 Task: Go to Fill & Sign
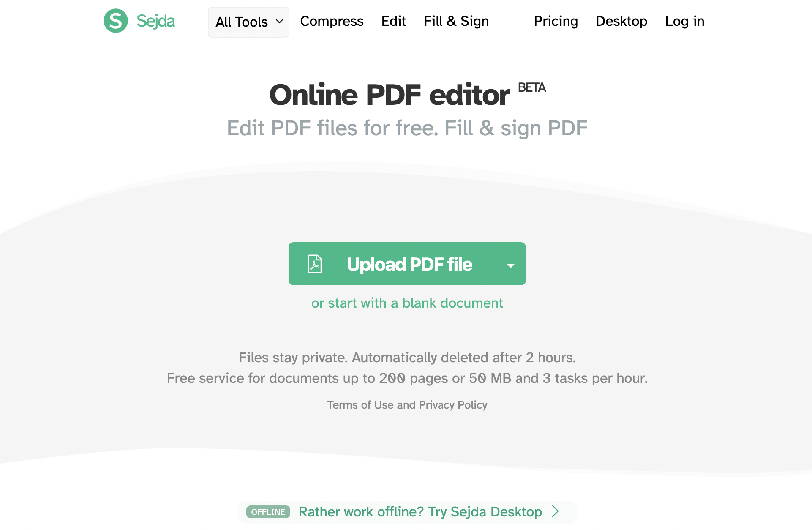tap(456, 21)
